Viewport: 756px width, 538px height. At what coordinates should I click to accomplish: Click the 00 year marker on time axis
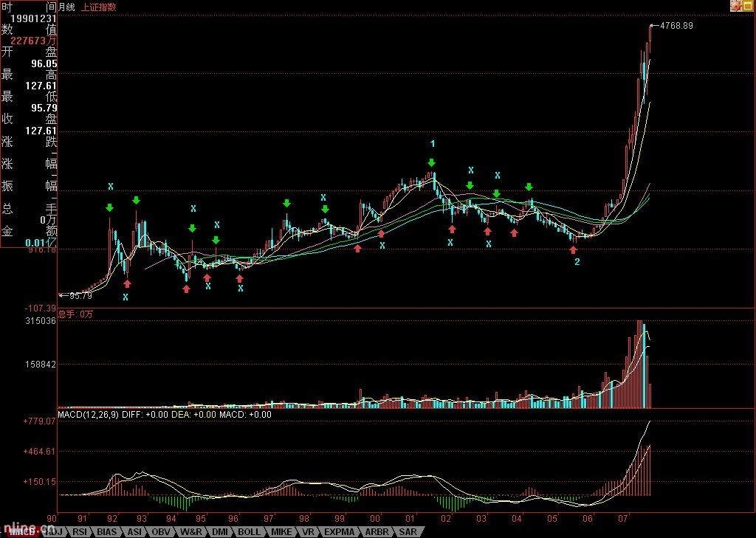click(375, 519)
